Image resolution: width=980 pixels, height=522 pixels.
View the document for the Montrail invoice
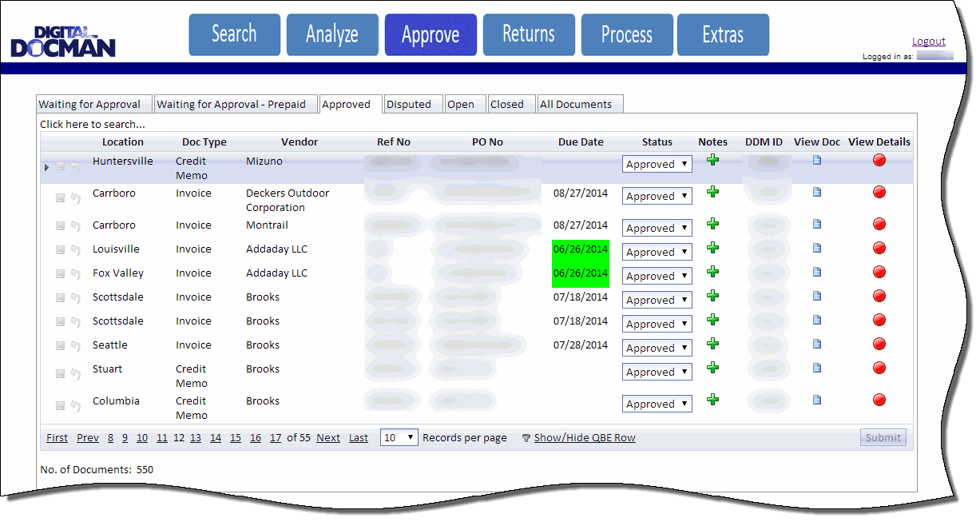(817, 224)
